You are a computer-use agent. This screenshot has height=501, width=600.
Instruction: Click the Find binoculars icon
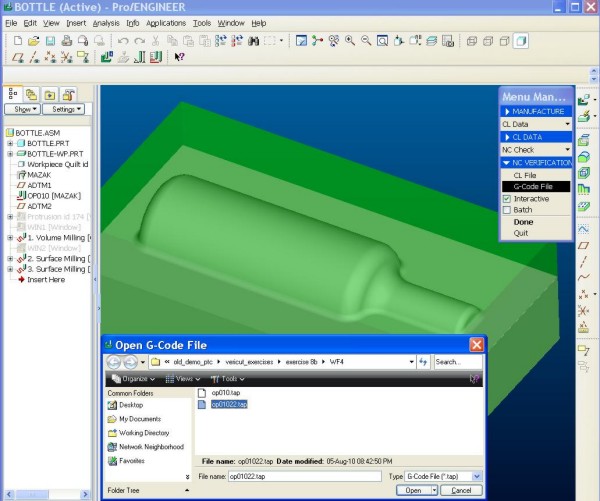pos(253,41)
